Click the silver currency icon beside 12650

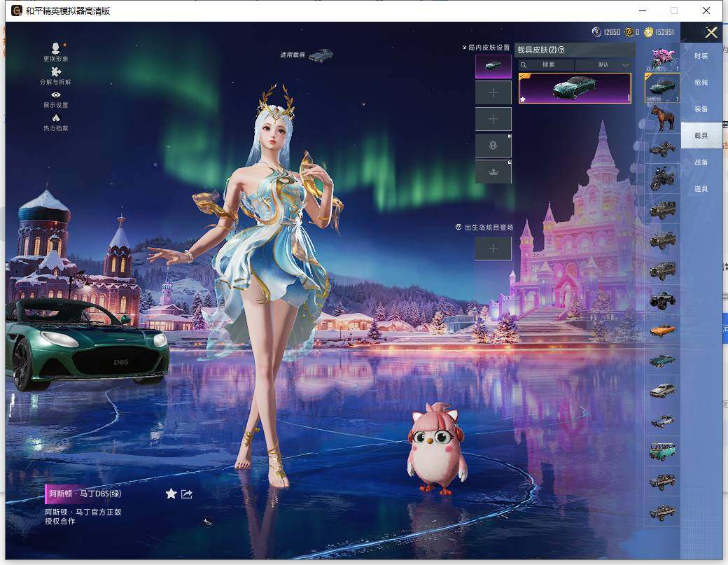coord(596,32)
